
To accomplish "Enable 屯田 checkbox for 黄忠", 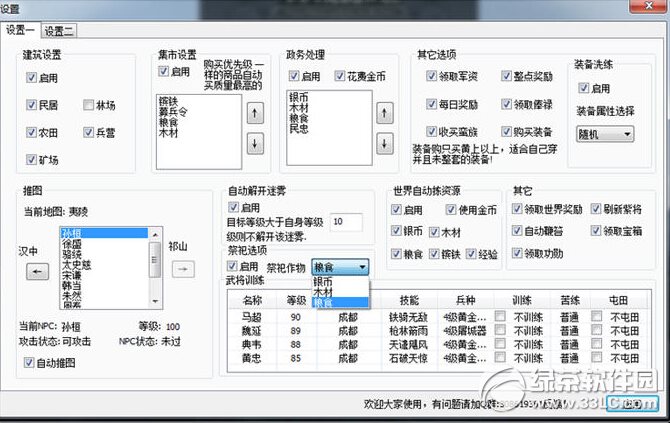I will [597, 358].
